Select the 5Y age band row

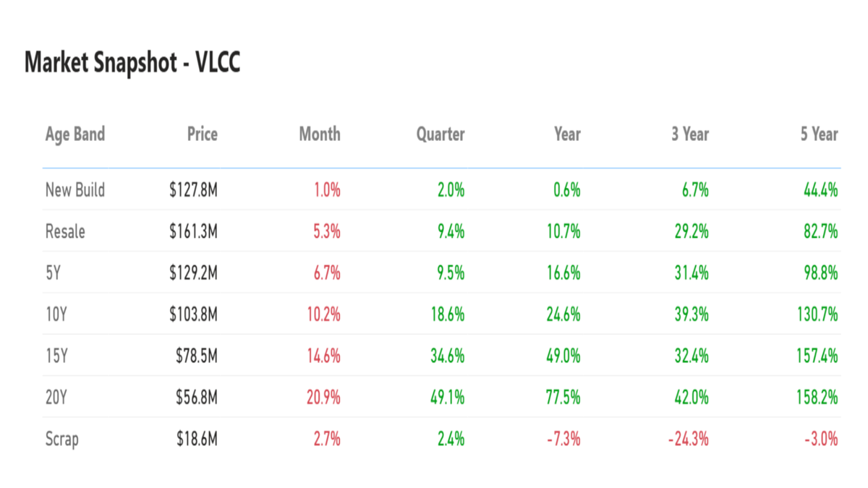tap(54, 273)
